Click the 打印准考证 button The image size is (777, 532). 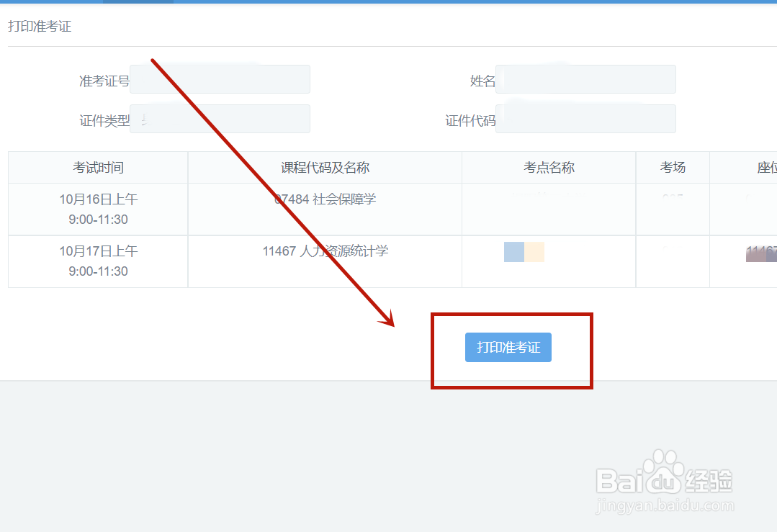tap(508, 347)
